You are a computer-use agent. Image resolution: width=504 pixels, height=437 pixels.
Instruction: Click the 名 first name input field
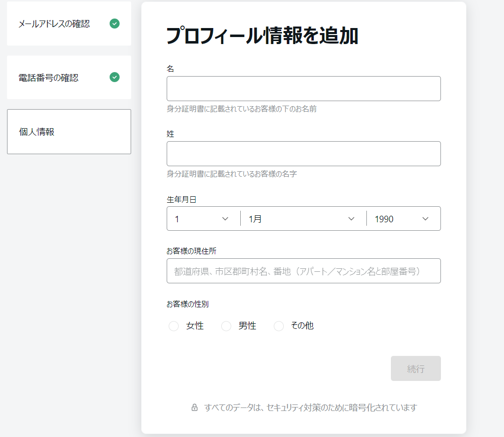tap(303, 88)
